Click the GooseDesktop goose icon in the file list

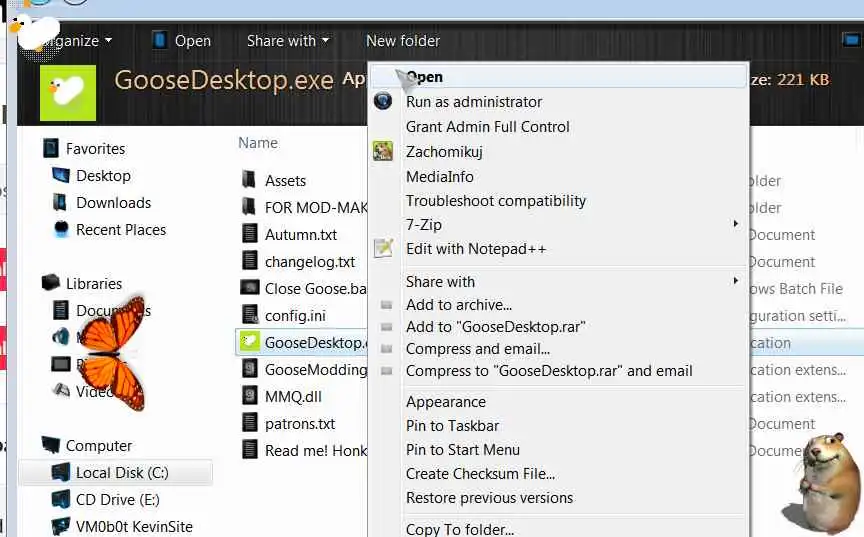point(249,341)
